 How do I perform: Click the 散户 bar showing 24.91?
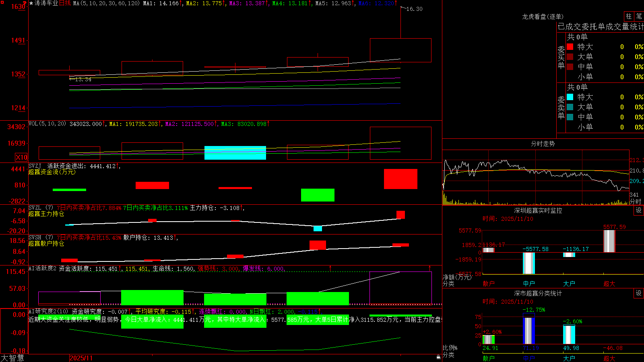point(489,339)
